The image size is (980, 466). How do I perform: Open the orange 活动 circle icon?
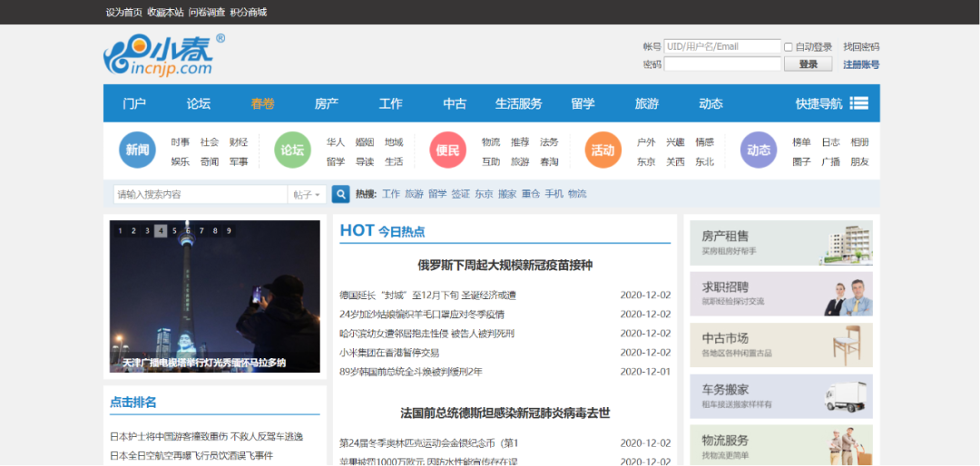(603, 150)
